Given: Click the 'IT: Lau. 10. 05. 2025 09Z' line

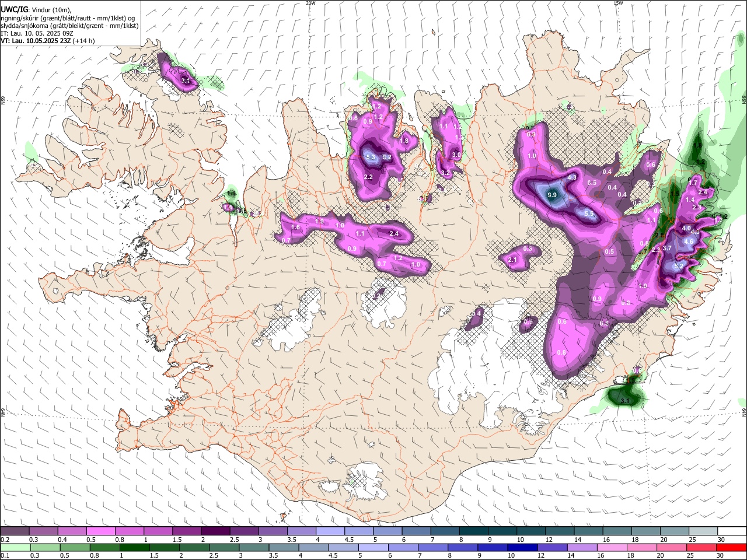Looking at the screenshot, I should (x=37, y=33).
